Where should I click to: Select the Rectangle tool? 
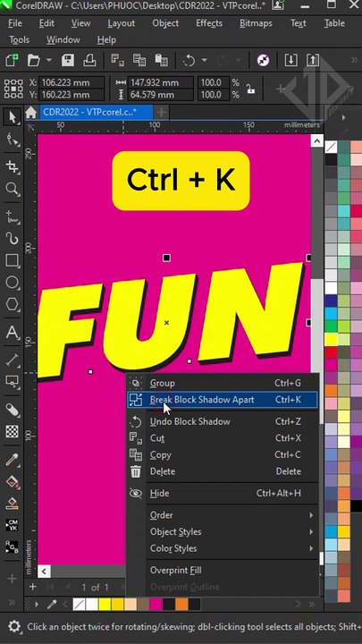tap(12, 260)
